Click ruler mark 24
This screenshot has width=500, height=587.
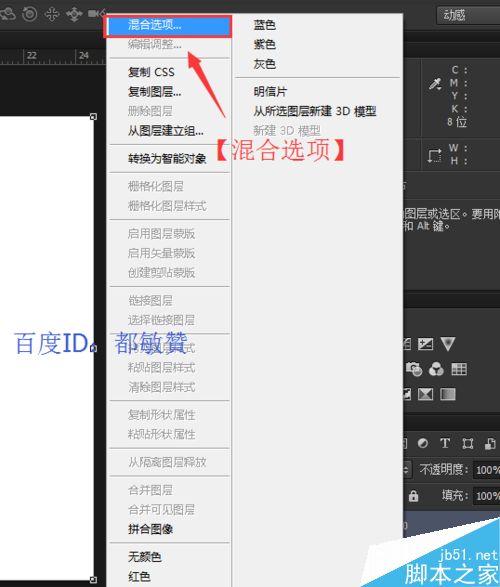pos(83,56)
